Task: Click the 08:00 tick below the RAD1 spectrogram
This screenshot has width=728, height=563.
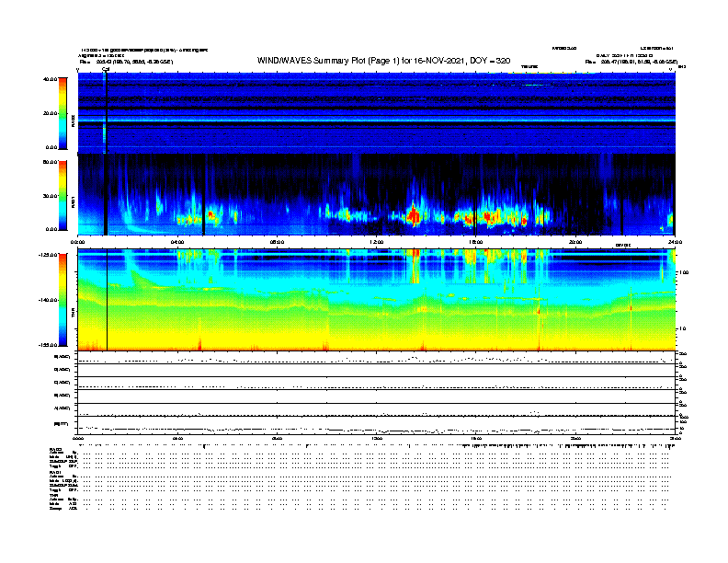Action: click(x=277, y=242)
